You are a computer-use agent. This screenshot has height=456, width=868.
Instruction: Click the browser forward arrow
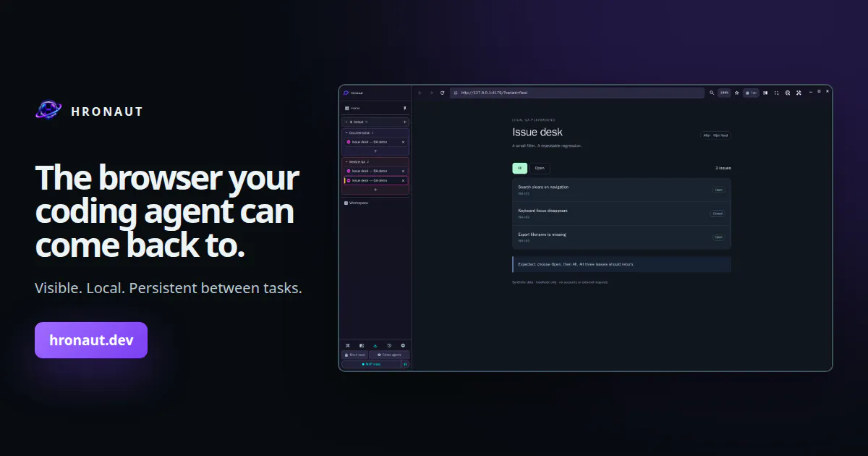431,93
